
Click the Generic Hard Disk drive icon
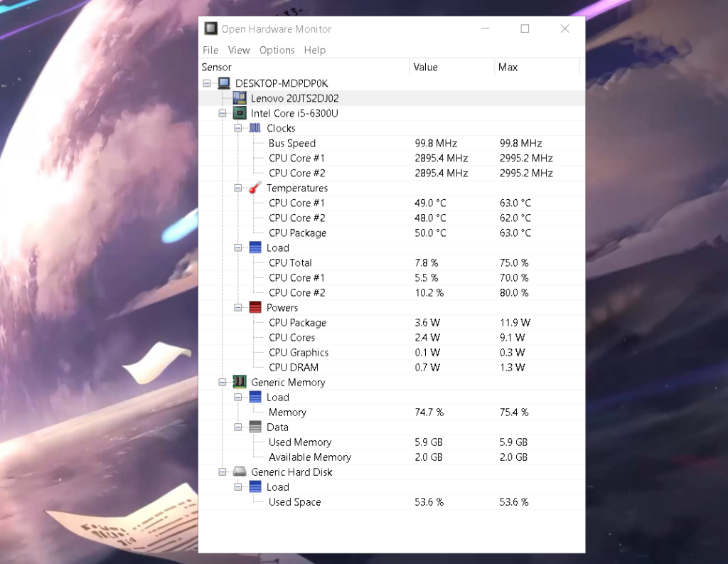240,472
